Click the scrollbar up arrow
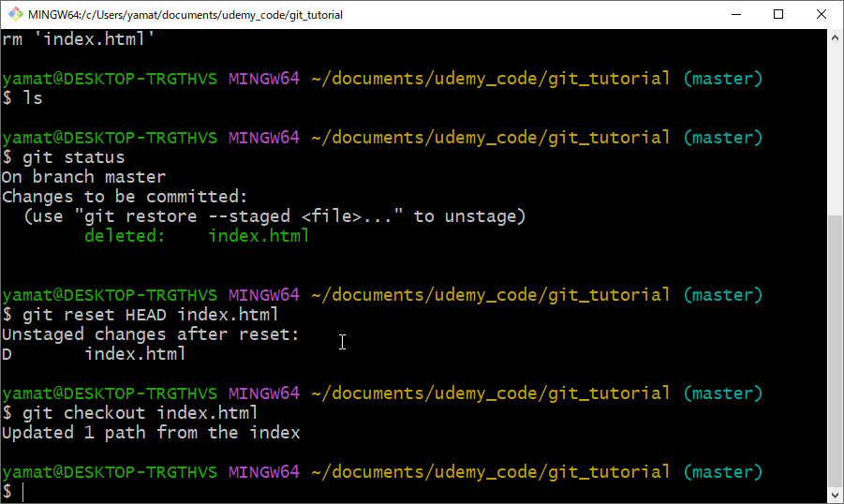The width and height of the screenshot is (844, 504). tap(835, 37)
